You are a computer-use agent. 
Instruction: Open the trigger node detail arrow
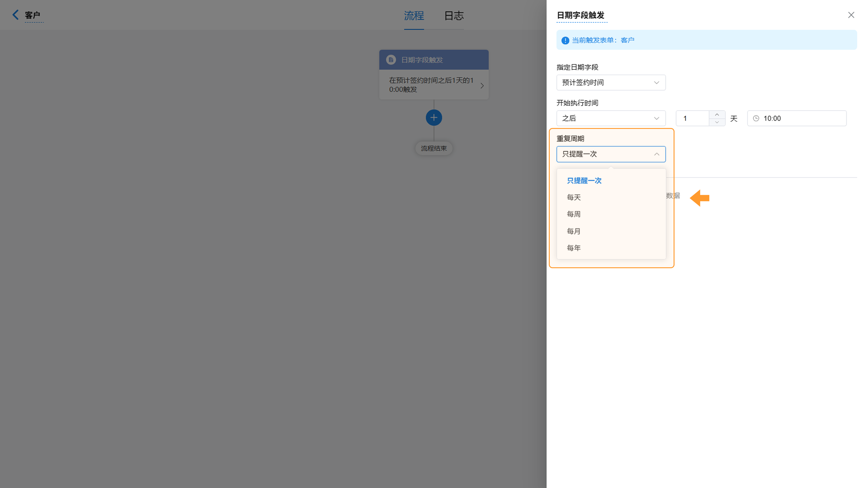point(482,86)
